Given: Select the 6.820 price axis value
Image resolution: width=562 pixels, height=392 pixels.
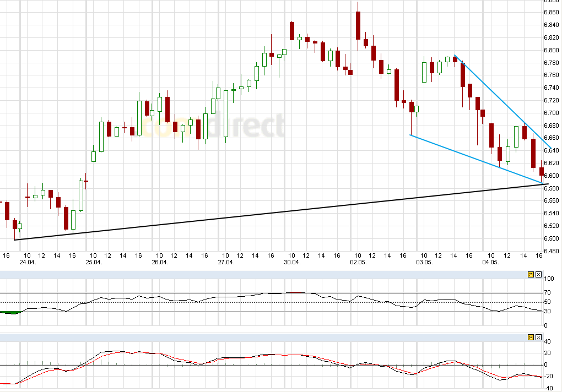Looking at the screenshot, I should [551, 37].
